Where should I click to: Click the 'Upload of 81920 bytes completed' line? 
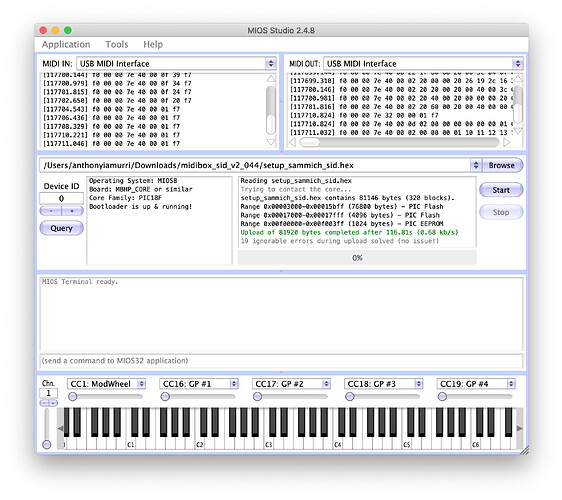click(x=349, y=233)
